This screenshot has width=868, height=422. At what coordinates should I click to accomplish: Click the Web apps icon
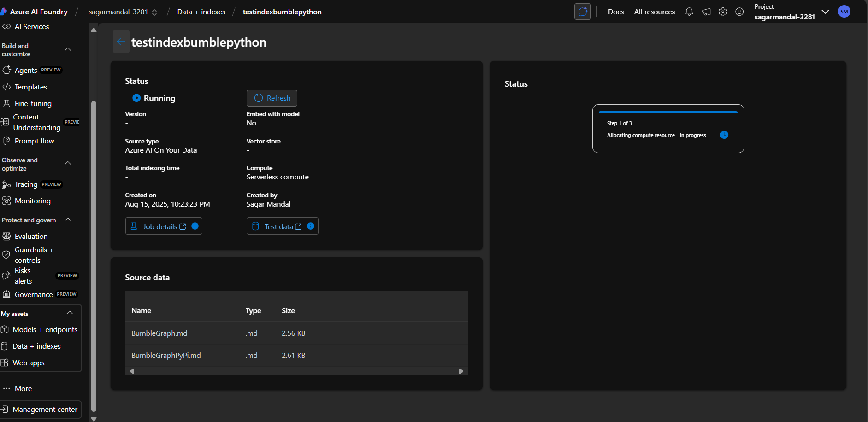pos(5,363)
